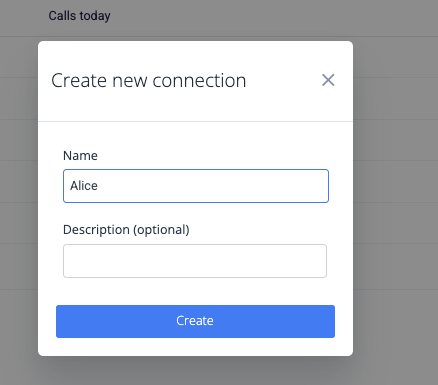Select the Description (optional) text box
This screenshot has height=385, width=438.
[195, 261]
